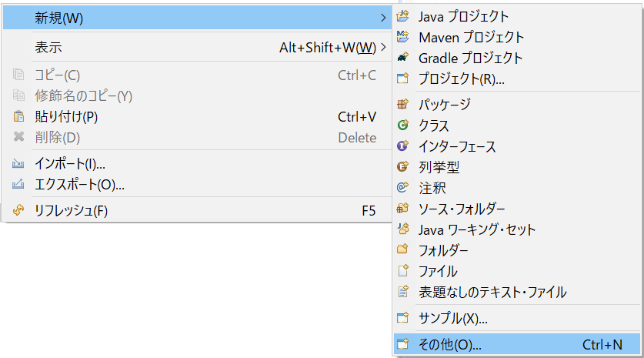
Task: Open プロジェクト(R)... wizard entry
Action: [x=517, y=79]
